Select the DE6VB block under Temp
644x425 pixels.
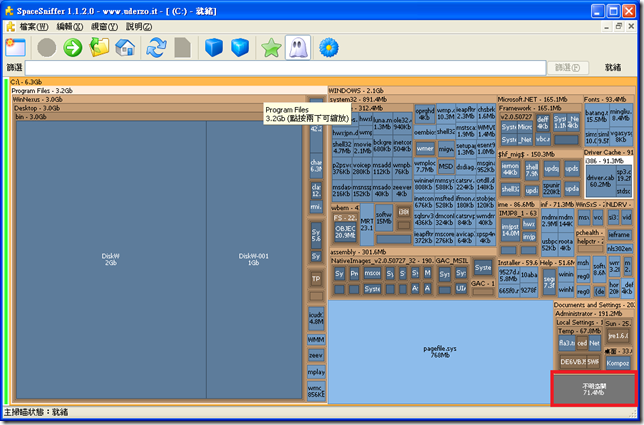pos(573,362)
